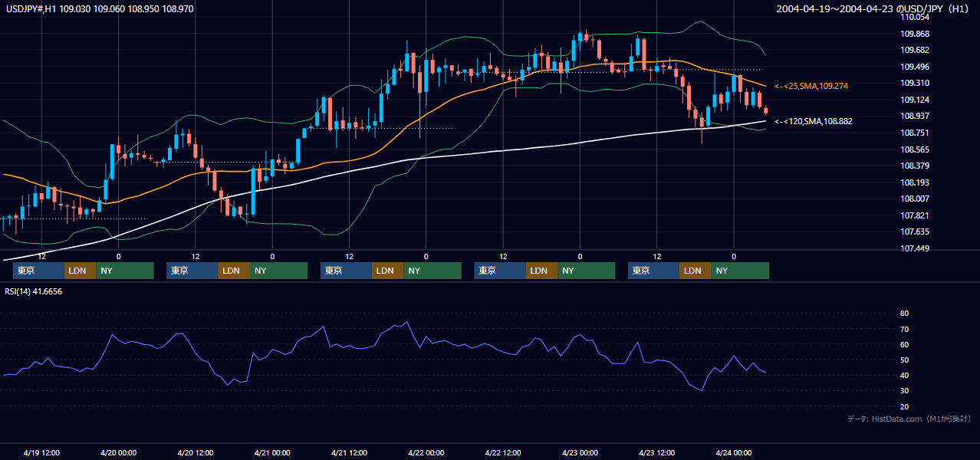Image resolution: width=980 pixels, height=460 pixels.
Task: Select the 109.310 price level
Action: click(x=915, y=83)
